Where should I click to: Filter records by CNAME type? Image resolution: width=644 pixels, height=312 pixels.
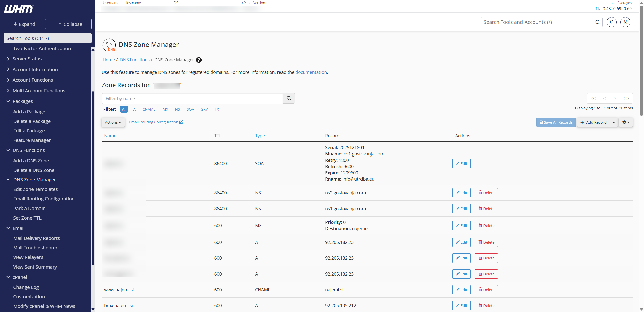(149, 109)
